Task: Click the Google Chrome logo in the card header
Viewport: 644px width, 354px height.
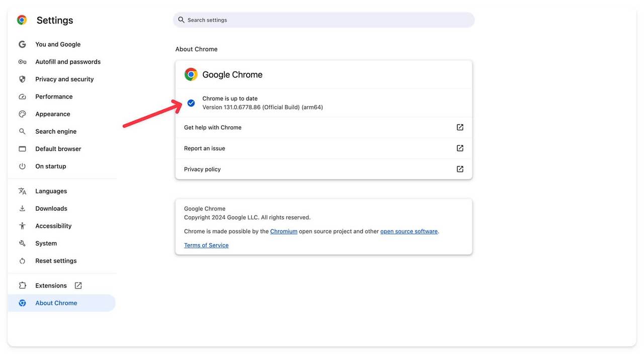Action: click(191, 74)
